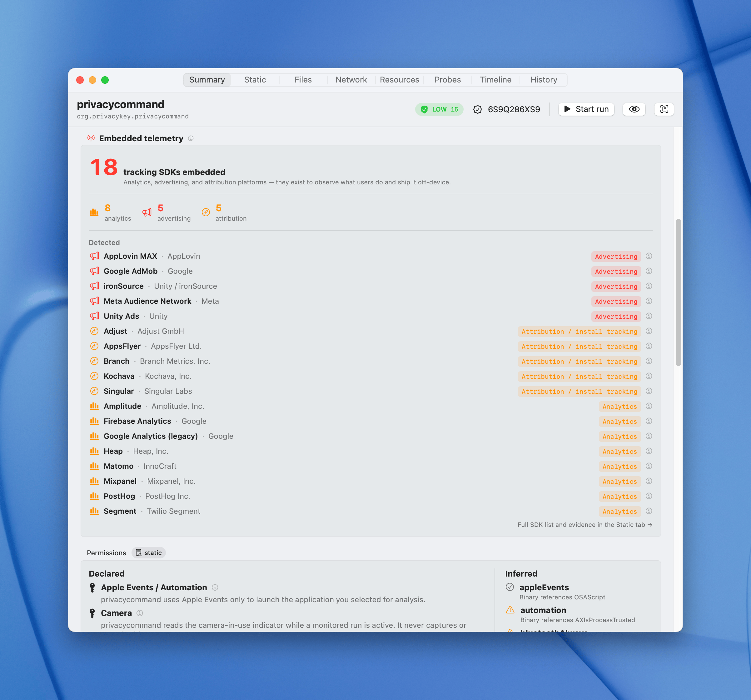Click the Advertising tag on Unity Ads
Screen dimensions: 751x700
[616, 316]
